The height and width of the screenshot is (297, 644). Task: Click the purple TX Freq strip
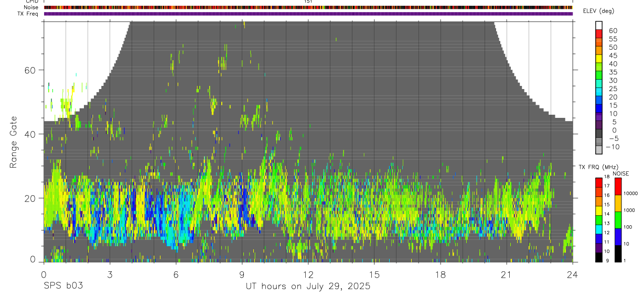pos(308,14)
